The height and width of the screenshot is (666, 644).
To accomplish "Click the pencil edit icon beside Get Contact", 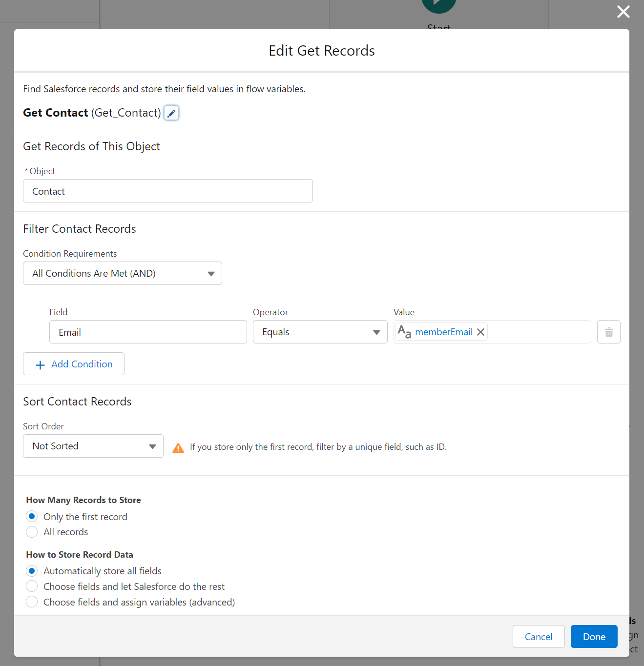I will pos(171,113).
